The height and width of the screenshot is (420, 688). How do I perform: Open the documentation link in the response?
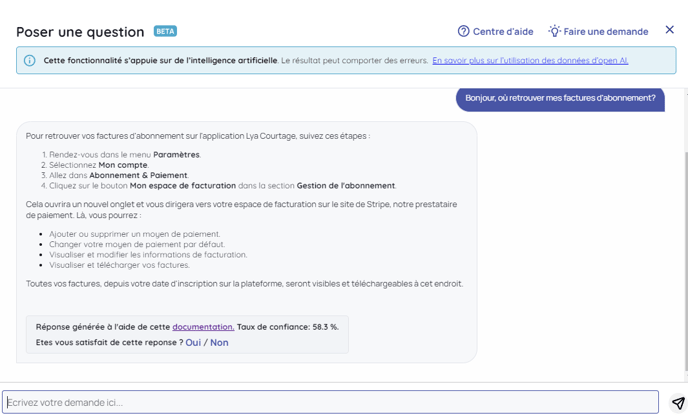[x=203, y=327]
